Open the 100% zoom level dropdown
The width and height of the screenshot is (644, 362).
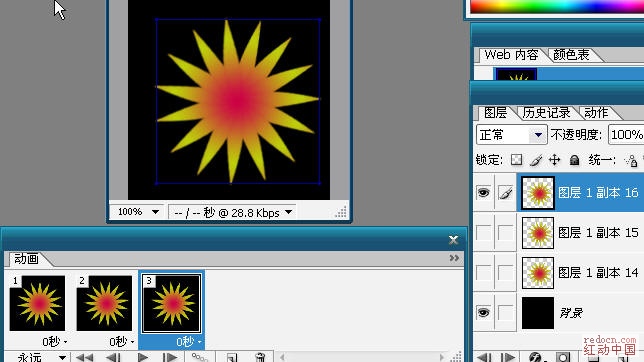coord(137,212)
